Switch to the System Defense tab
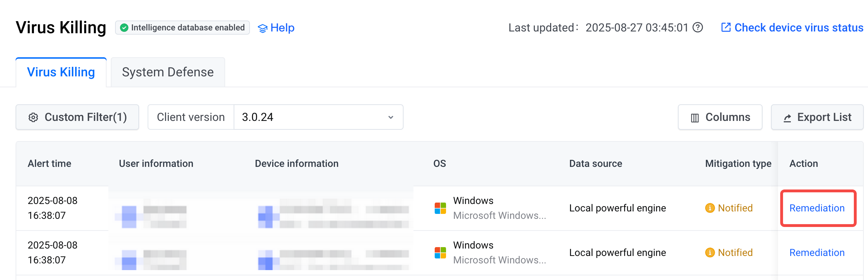 coord(168,72)
